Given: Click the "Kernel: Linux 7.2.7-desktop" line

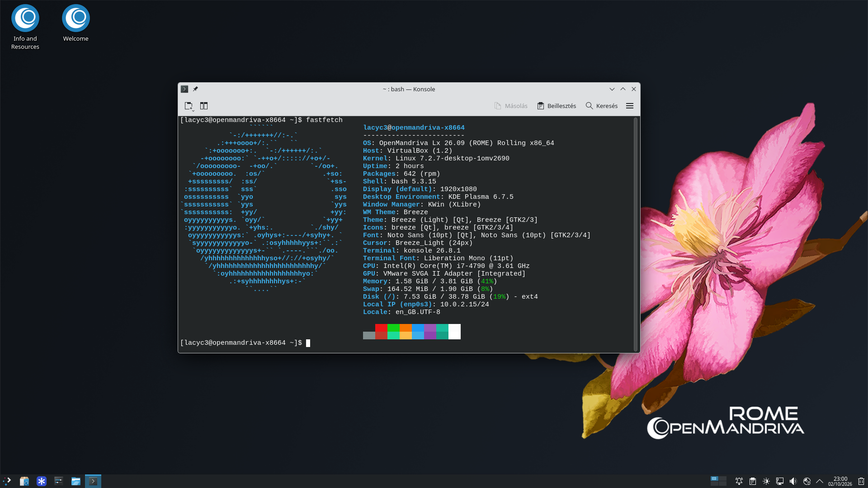Looking at the screenshot, I should click(436, 159).
